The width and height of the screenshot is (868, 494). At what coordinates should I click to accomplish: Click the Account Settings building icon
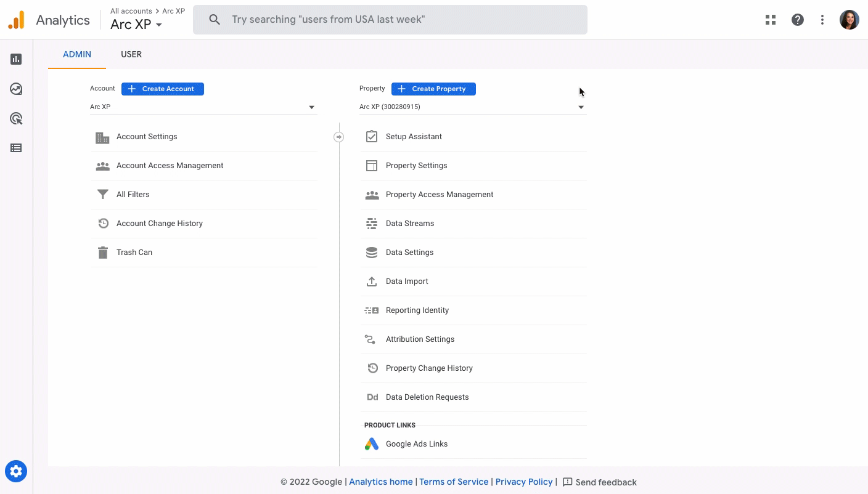point(103,137)
